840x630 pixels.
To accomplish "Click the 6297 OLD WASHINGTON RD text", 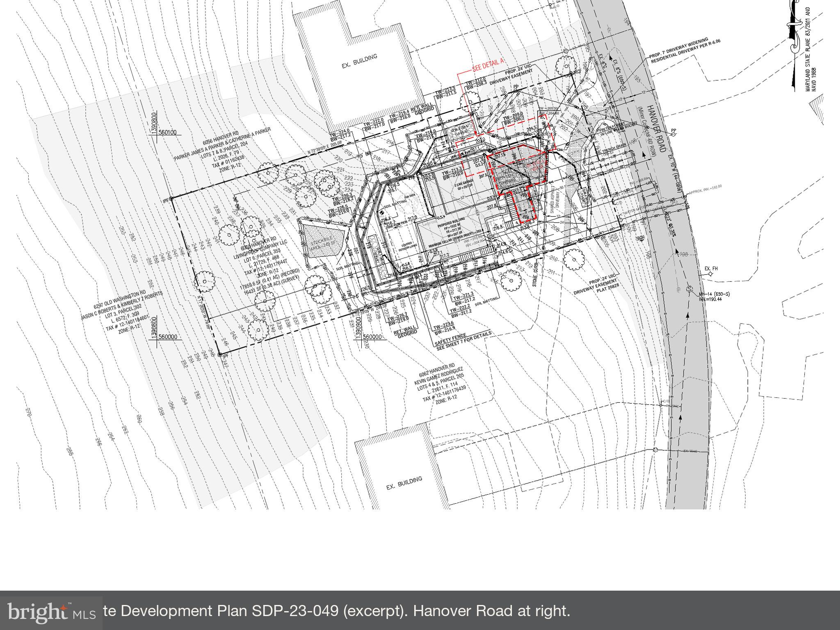I will click(x=120, y=300).
